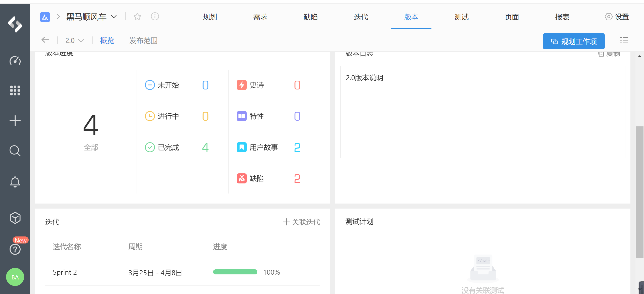Click the plus create icon in sidebar

(x=15, y=121)
